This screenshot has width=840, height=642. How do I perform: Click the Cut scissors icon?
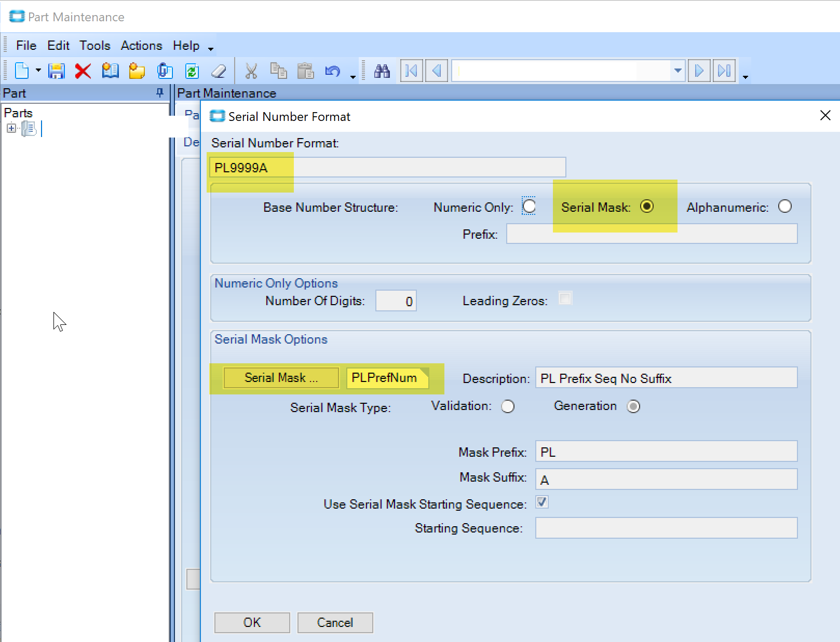tap(251, 71)
